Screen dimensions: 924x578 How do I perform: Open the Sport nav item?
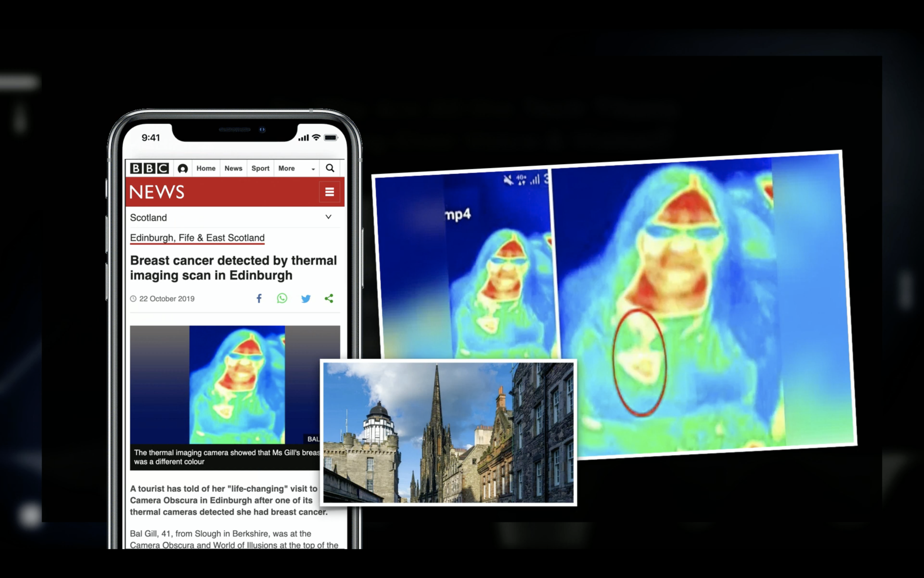click(260, 168)
